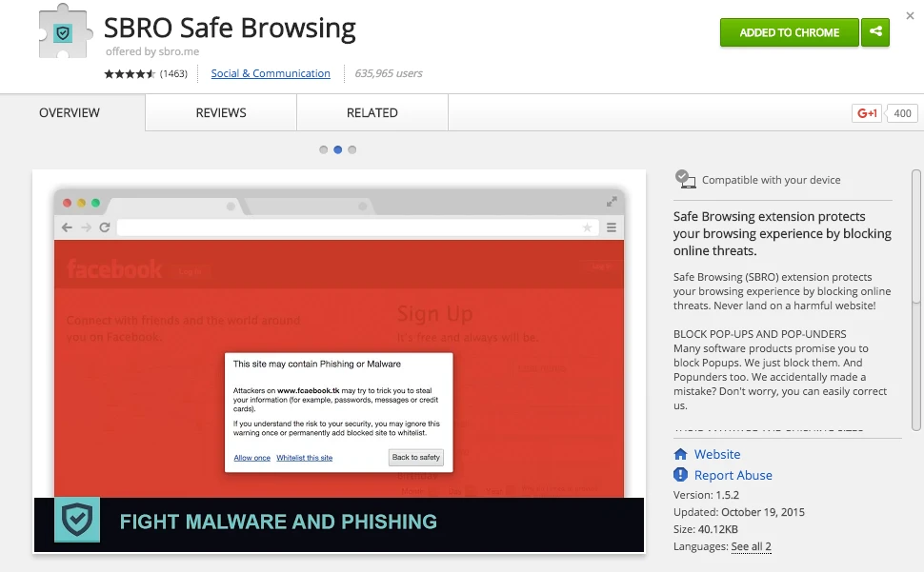The image size is (924, 572).
Task: Click the Compatible with your device icon
Action: pos(685,180)
